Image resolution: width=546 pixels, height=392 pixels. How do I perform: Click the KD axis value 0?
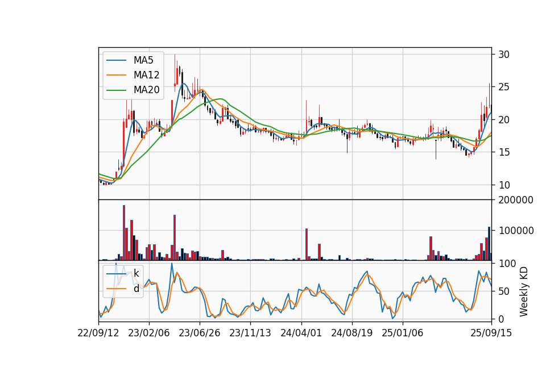(x=501, y=319)
